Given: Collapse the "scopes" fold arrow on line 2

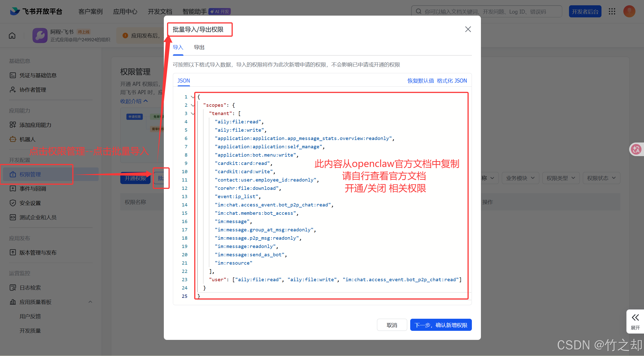Looking at the screenshot, I should tap(193, 105).
